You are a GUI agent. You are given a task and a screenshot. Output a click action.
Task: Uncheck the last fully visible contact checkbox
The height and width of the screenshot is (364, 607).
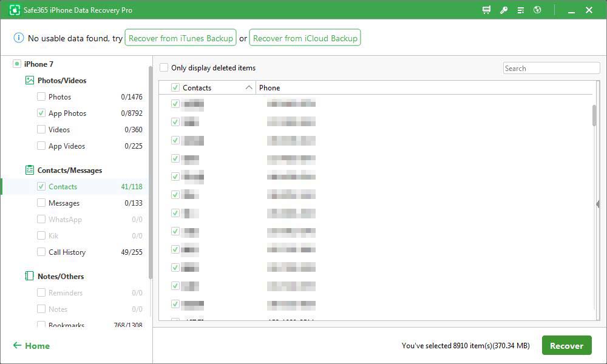pyautogui.click(x=175, y=304)
